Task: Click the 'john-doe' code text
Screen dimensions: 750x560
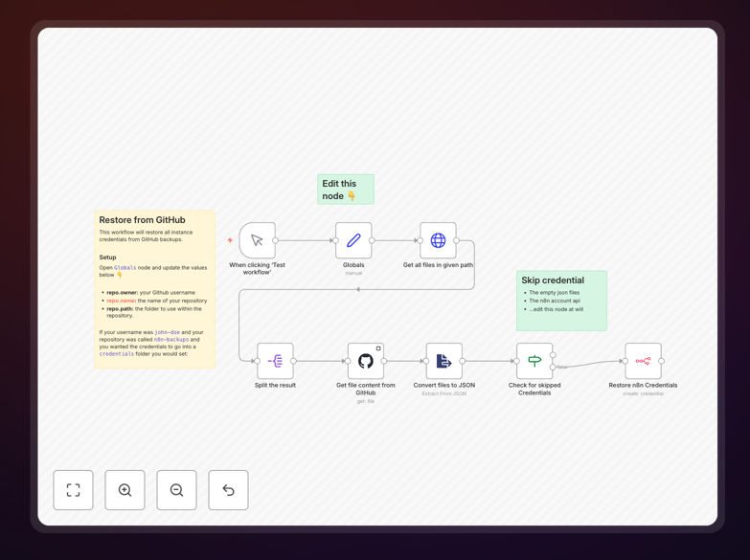Action: (x=168, y=332)
